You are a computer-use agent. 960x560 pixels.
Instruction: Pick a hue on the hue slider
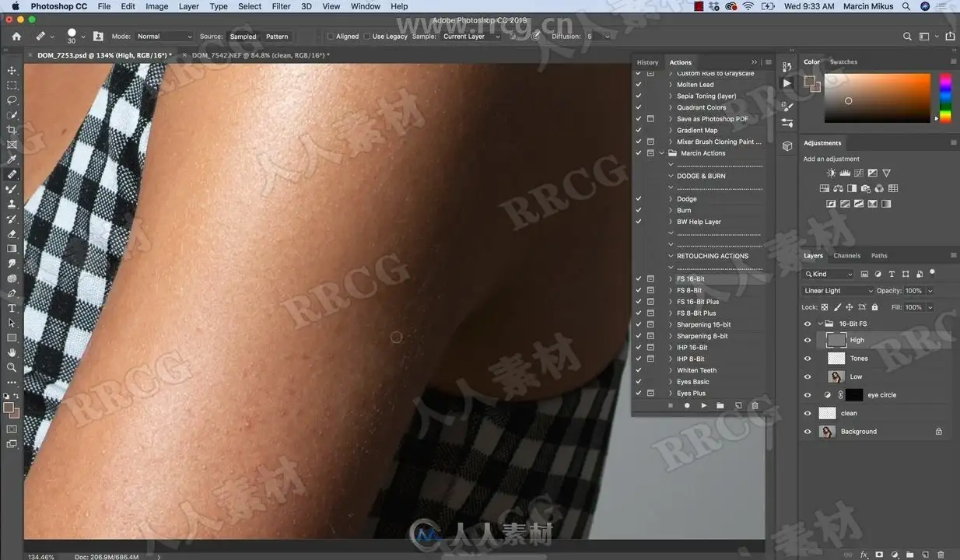tap(945, 98)
